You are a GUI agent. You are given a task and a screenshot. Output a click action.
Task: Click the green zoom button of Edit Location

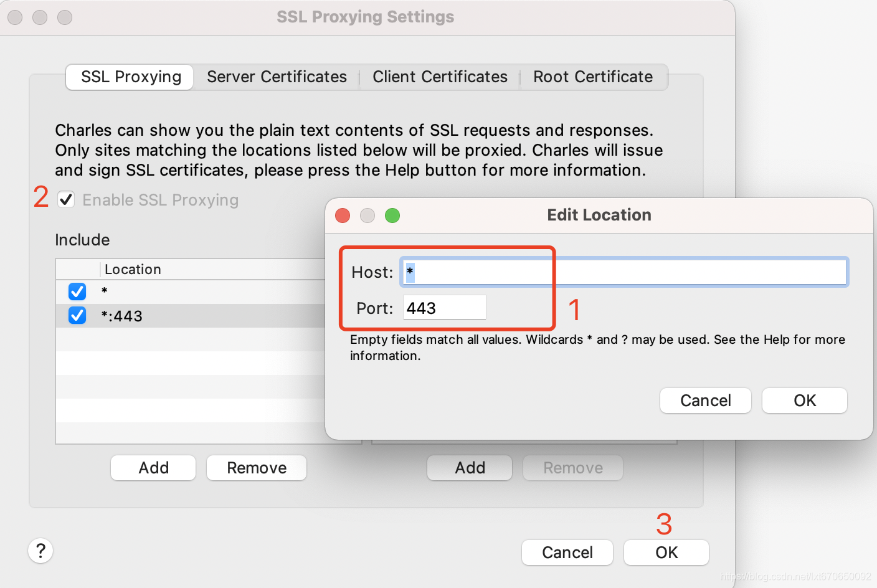(x=392, y=216)
